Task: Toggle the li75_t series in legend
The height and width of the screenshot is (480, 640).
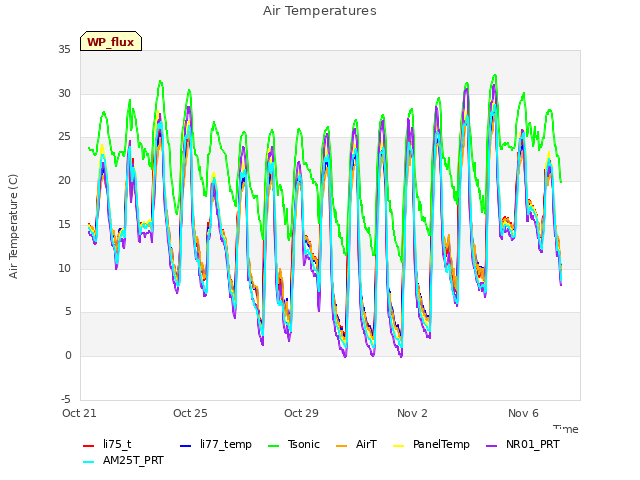Action: tap(107, 444)
